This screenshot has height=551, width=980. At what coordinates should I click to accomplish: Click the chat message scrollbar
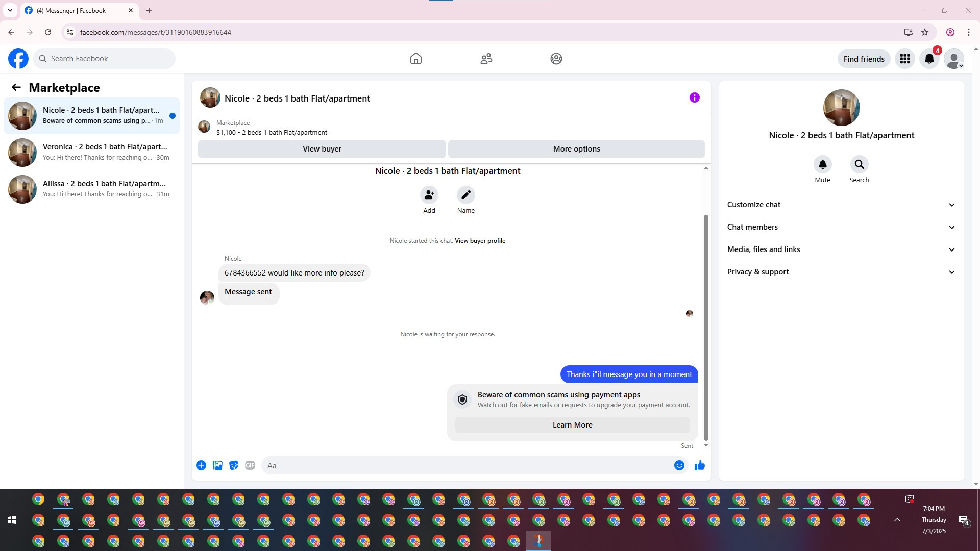point(706,327)
